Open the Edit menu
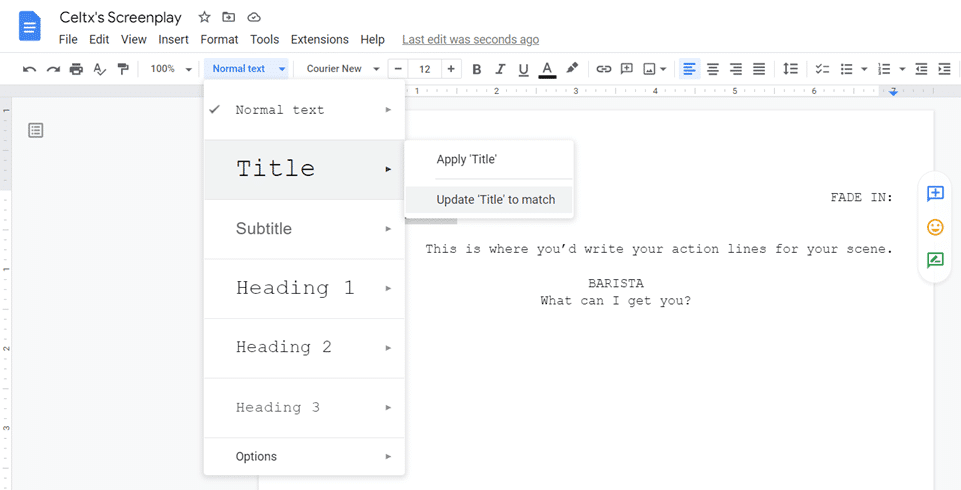This screenshot has height=490, width=961. tap(99, 39)
